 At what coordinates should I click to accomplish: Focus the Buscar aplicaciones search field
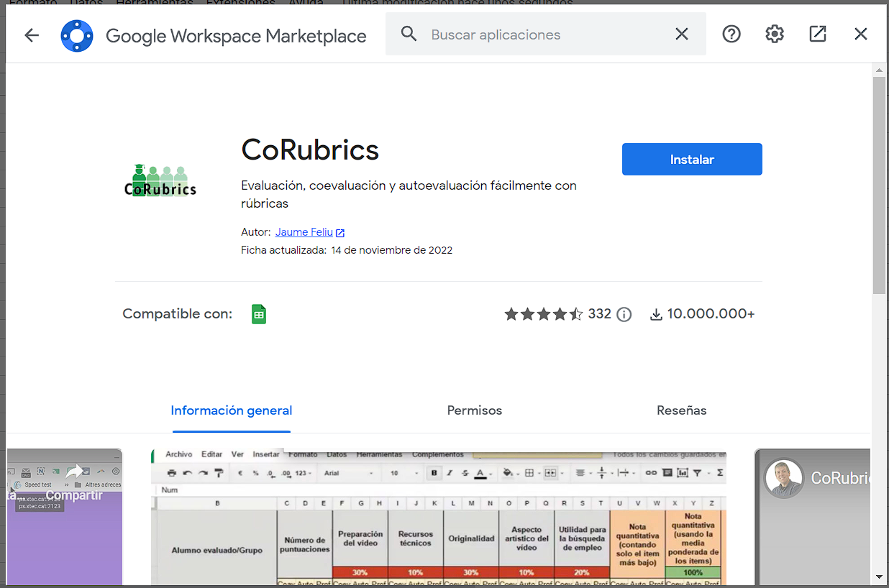(x=546, y=35)
